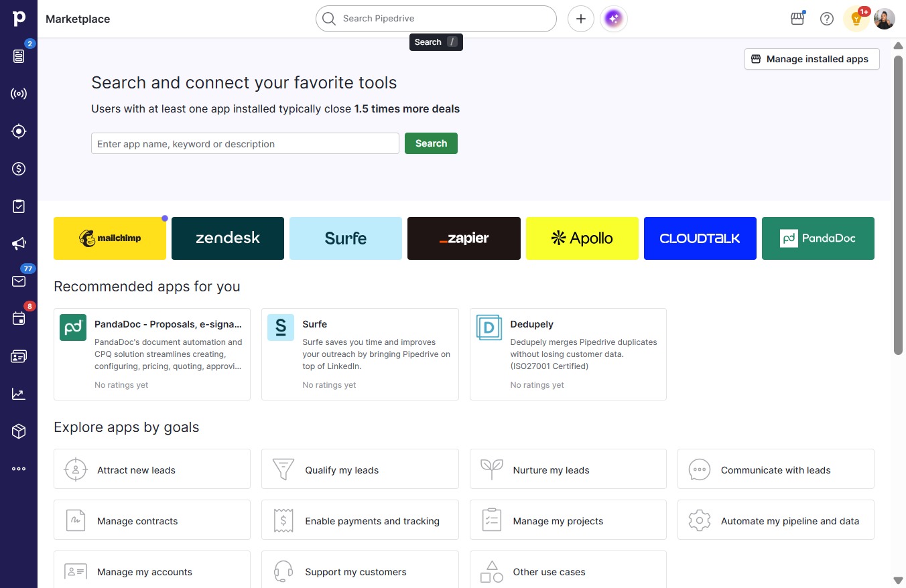Open the Deals dollar sidebar icon
This screenshot has height=588, width=906.
pos(19,169)
